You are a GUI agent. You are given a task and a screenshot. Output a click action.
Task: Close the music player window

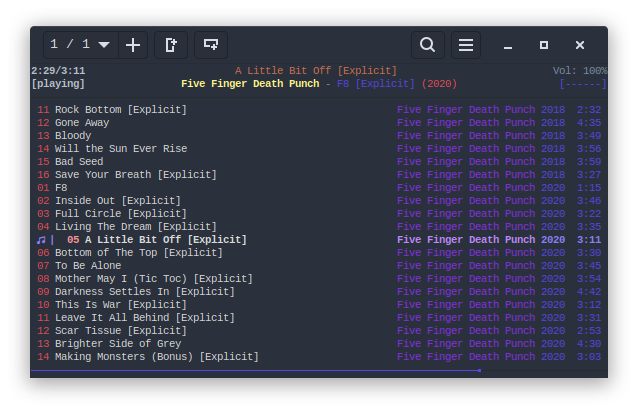point(580,45)
